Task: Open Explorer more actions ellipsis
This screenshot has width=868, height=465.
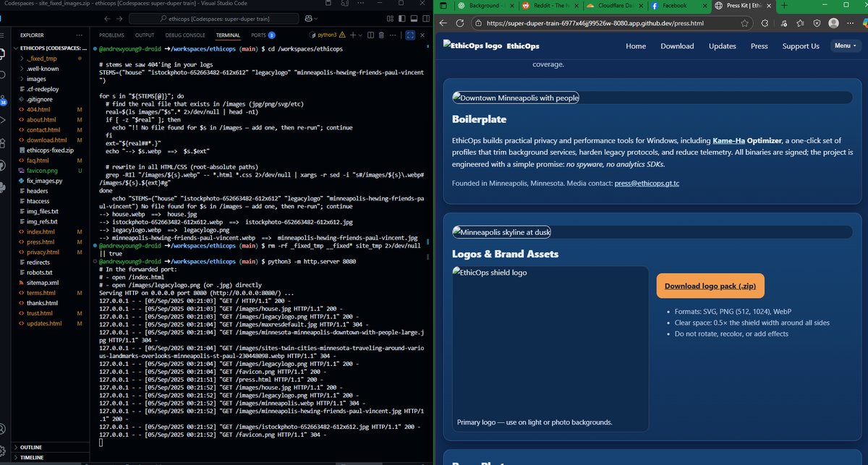Action: [80, 35]
